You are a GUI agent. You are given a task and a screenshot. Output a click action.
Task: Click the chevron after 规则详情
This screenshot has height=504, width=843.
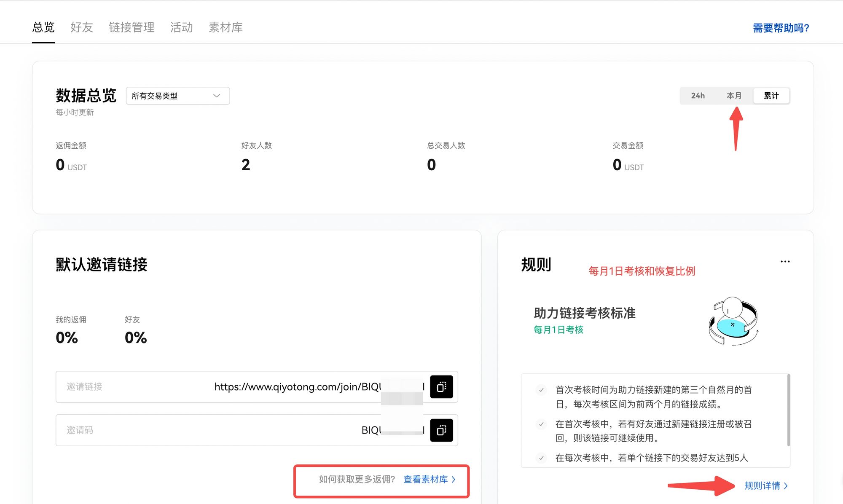[786, 486]
